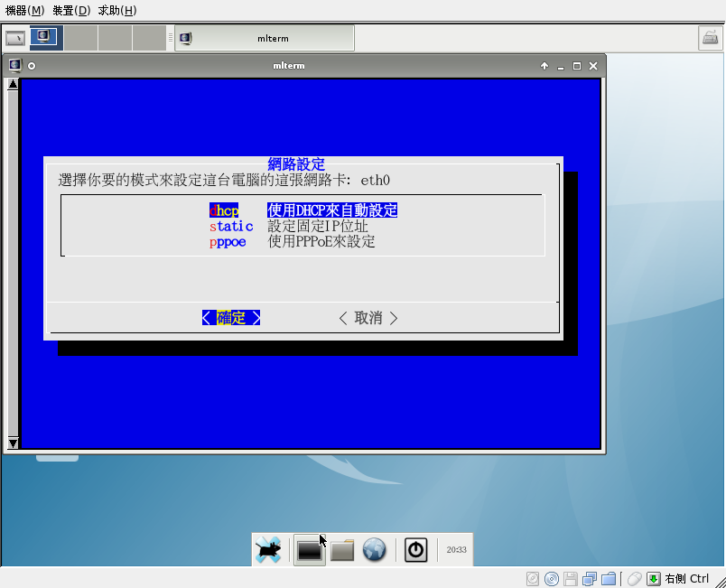
Task: Click VirtualBox mouse integration status icon
Action: click(x=634, y=579)
